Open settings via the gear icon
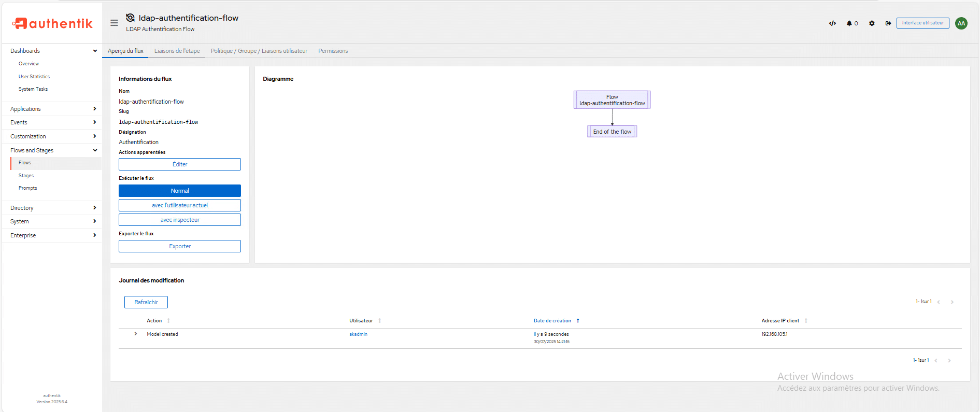This screenshot has width=980, height=412. point(872,23)
